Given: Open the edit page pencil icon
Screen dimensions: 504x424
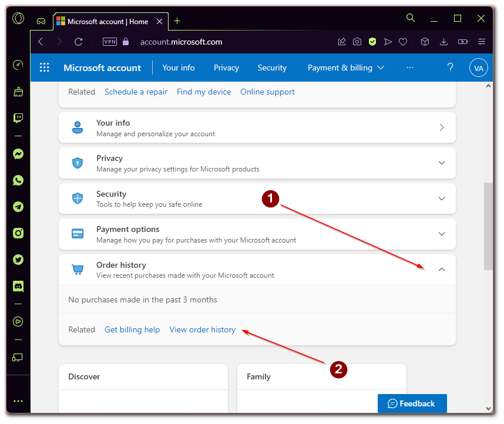Looking at the screenshot, I should 342,42.
